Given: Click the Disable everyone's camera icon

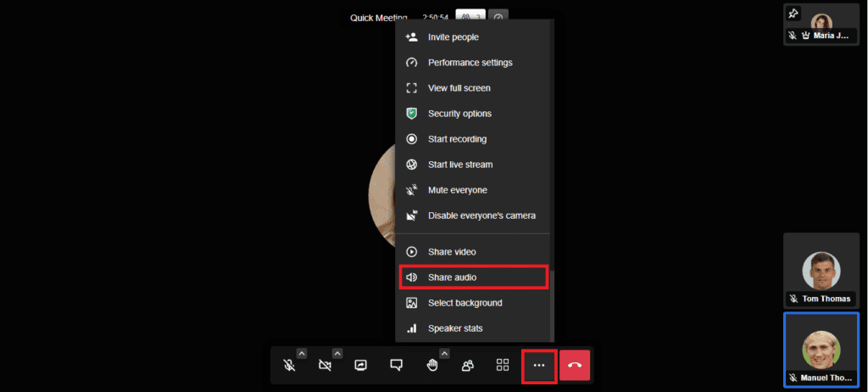Looking at the screenshot, I should point(411,216).
